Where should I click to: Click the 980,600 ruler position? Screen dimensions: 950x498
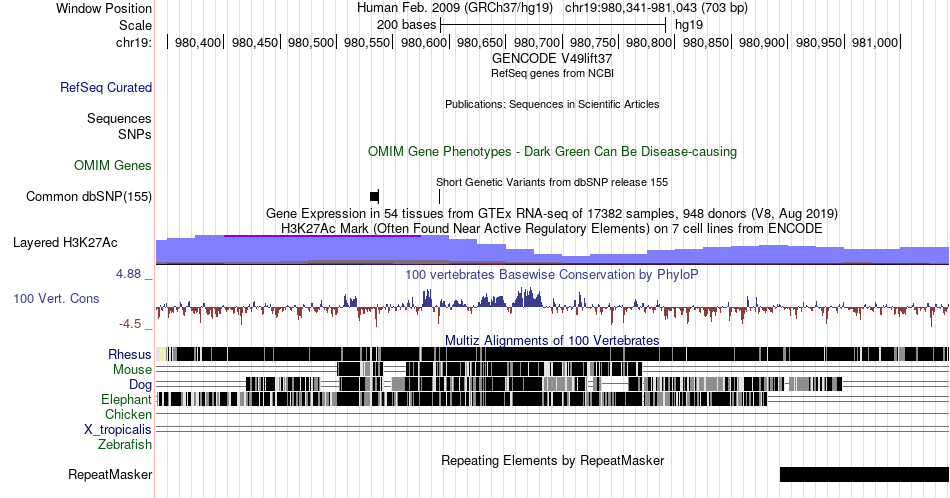[424, 42]
